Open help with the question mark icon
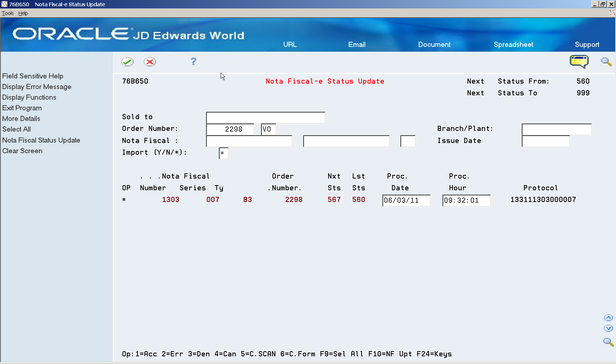Image resolution: width=616 pixels, height=364 pixels. pos(194,61)
